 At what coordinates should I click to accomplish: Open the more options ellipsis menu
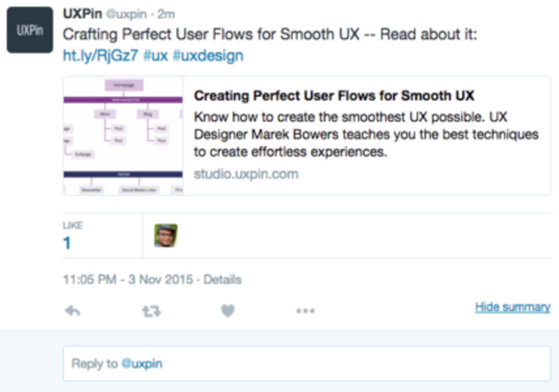click(x=305, y=311)
